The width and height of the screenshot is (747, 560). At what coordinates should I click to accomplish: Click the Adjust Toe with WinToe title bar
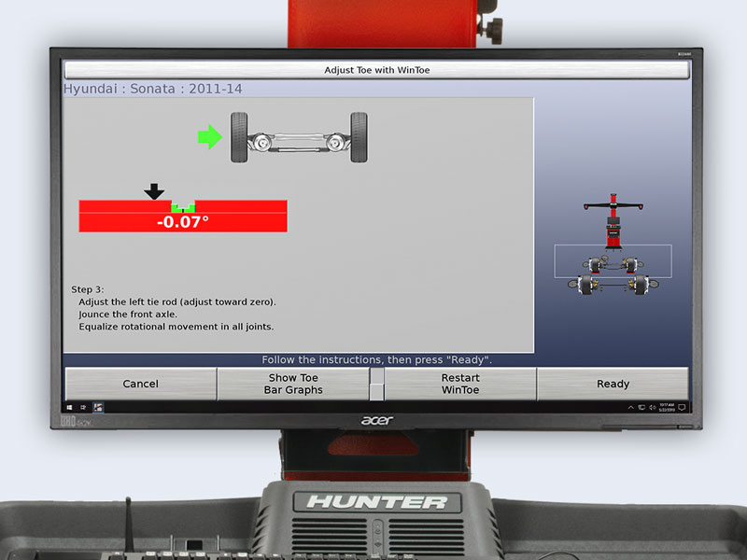pos(373,69)
